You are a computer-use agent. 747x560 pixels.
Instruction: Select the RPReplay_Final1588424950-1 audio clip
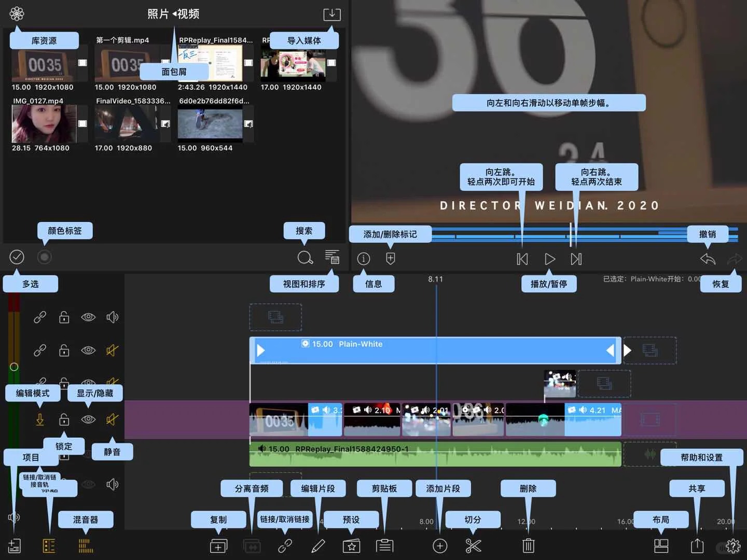pos(435,454)
